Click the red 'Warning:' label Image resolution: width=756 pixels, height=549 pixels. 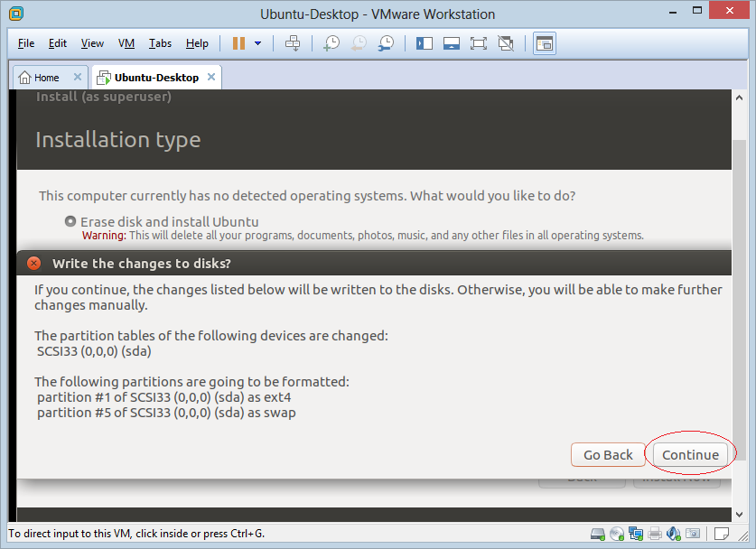coord(104,235)
